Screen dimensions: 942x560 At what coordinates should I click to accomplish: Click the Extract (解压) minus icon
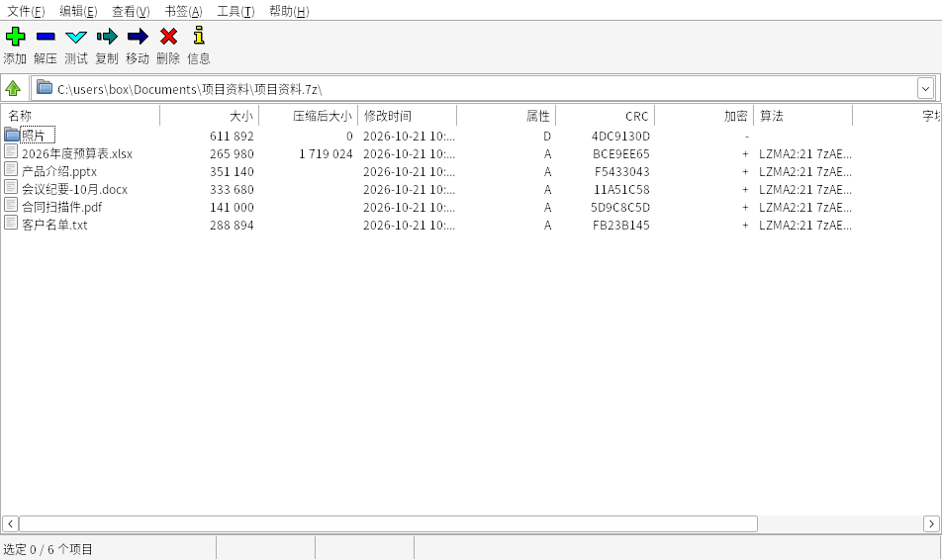point(46,37)
